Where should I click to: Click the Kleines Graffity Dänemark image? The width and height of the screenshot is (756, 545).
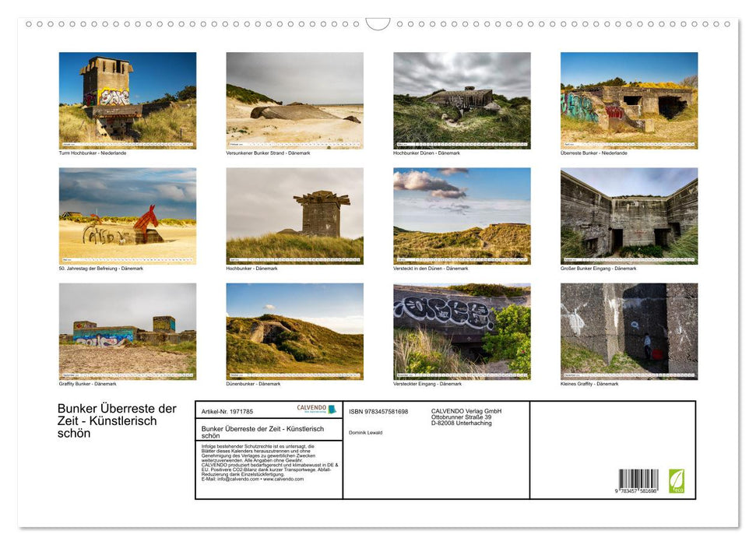(629, 332)
